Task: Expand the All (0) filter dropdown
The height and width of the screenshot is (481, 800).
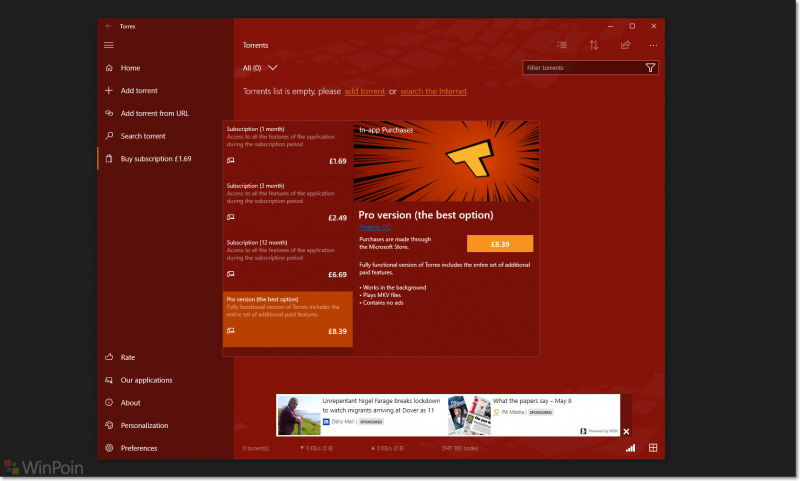Action: 260,68
